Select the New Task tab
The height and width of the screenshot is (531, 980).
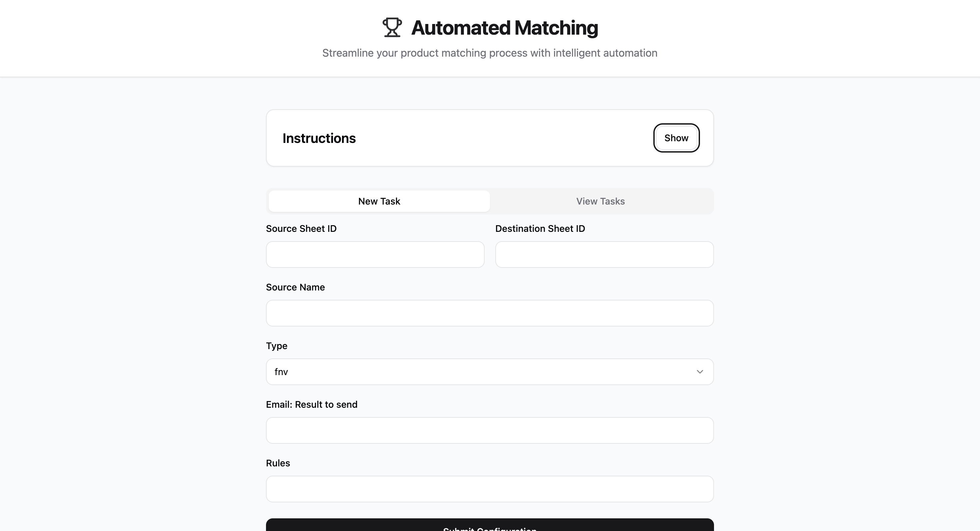click(x=379, y=201)
